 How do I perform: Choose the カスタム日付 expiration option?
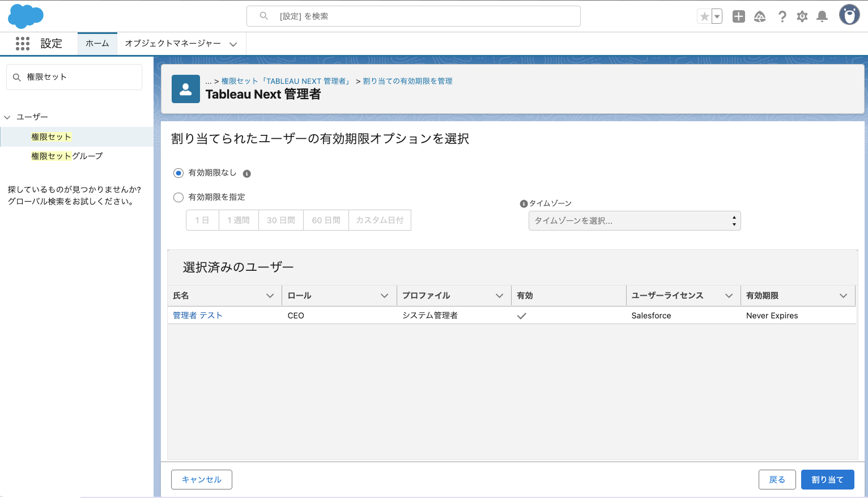click(380, 220)
